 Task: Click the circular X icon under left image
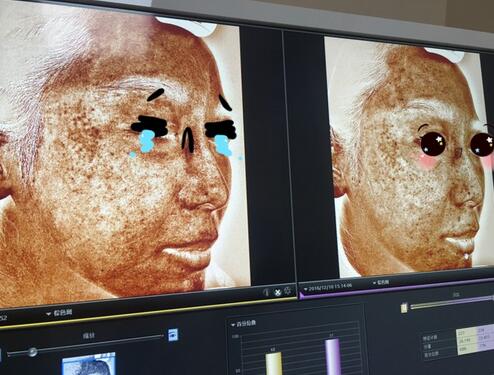click(277, 293)
